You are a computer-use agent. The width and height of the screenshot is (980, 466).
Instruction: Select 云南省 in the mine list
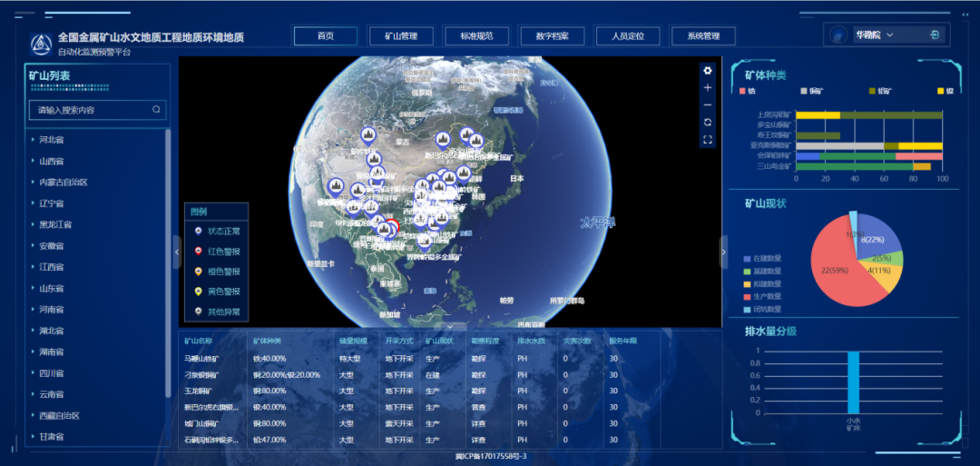tap(52, 394)
